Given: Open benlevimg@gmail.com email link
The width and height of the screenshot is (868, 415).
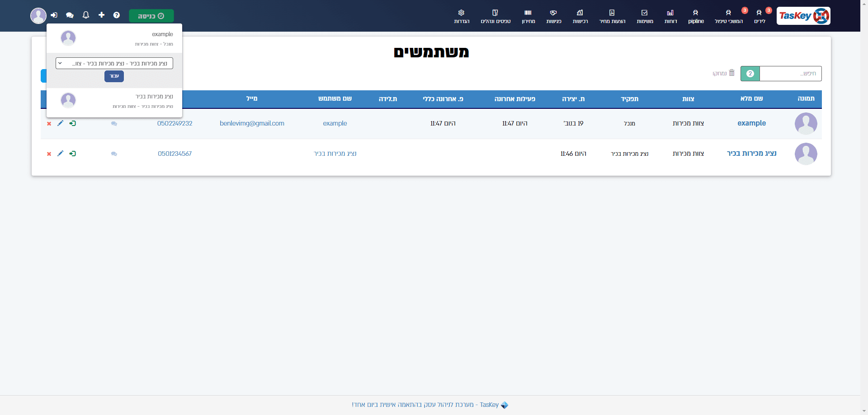Looking at the screenshot, I should click(x=252, y=123).
